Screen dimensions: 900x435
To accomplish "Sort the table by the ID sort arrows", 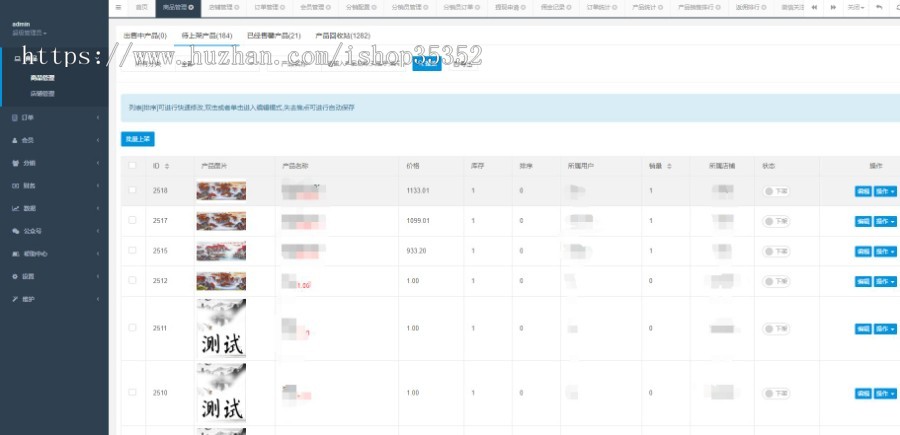I will 167,166.
